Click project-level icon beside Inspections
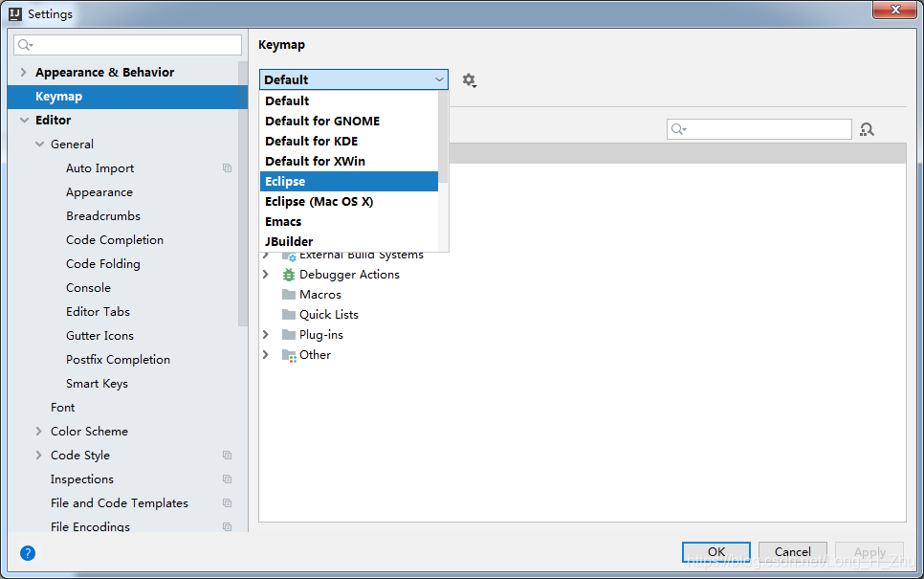The height and width of the screenshot is (579, 924). pos(227,479)
